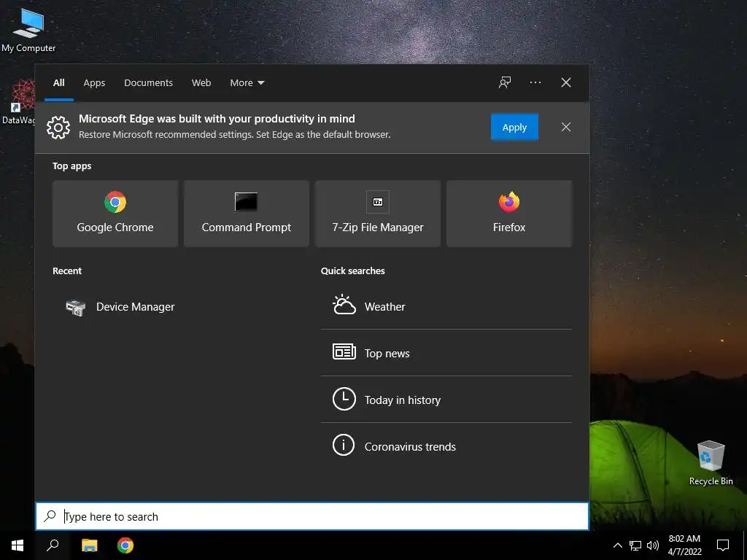Viewport: 747px width, 560px height.
Task: Show hidden tray icons
Action: tap(617, 545)
